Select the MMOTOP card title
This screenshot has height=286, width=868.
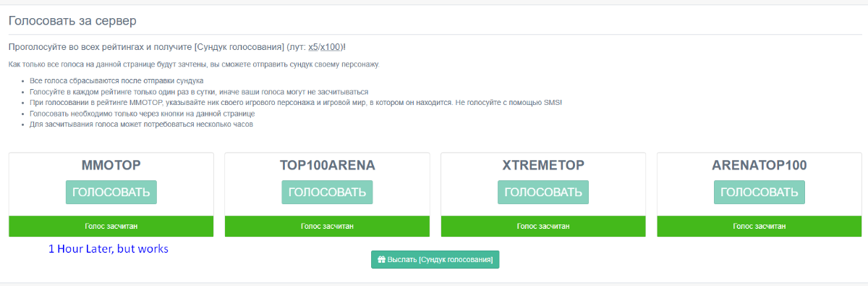pyautogui.click(x=111, y=165)
